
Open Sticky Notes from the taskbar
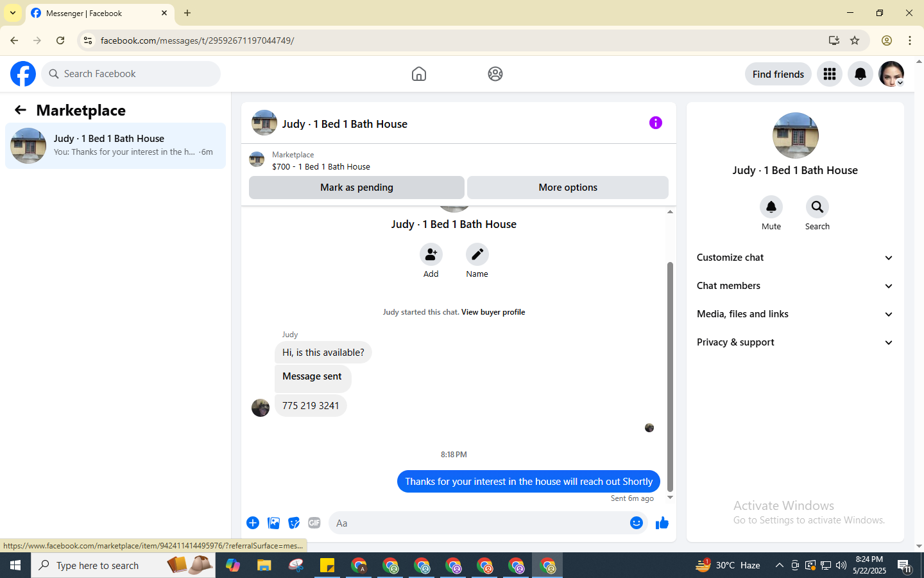[327, 565]
